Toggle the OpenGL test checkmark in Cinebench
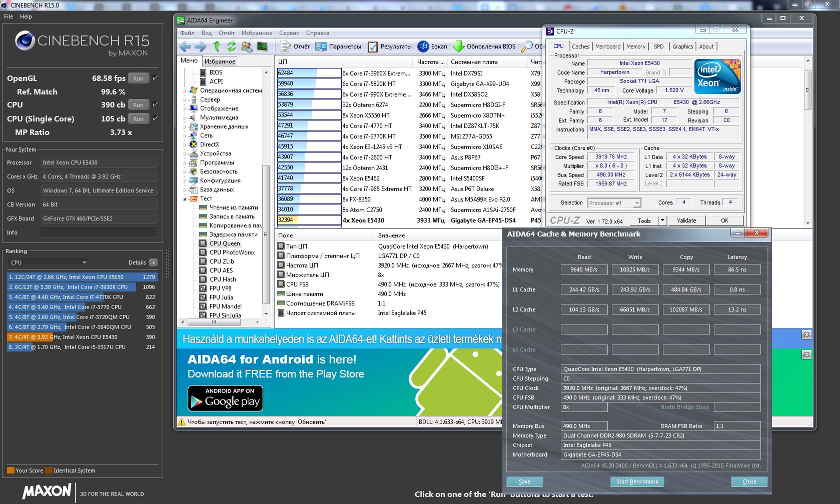840x504 pixels. pos(156,78)
